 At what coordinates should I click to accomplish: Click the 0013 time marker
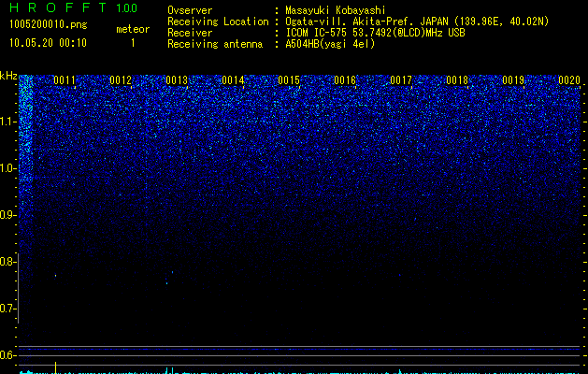pyautogui.click(x=177, y=80)
